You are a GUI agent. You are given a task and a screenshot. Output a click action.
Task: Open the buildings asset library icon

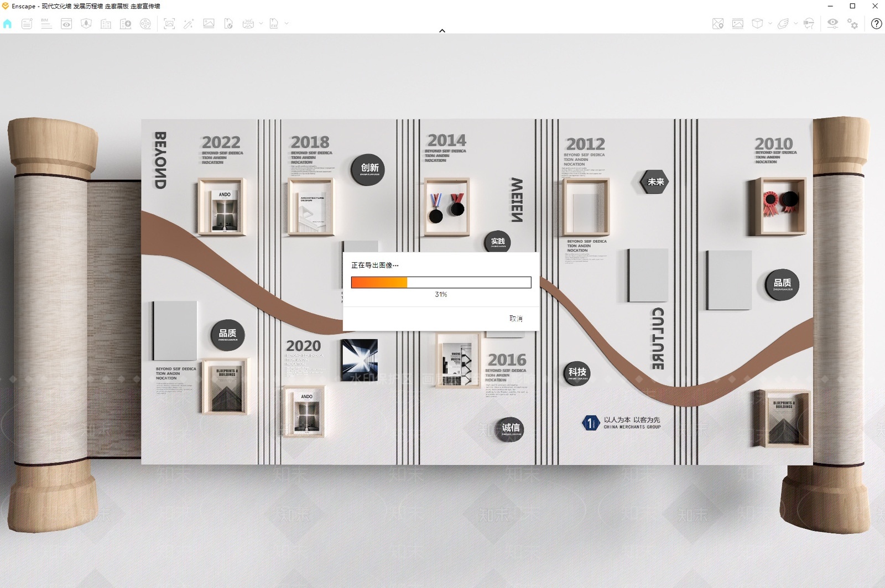coord(106,24)
